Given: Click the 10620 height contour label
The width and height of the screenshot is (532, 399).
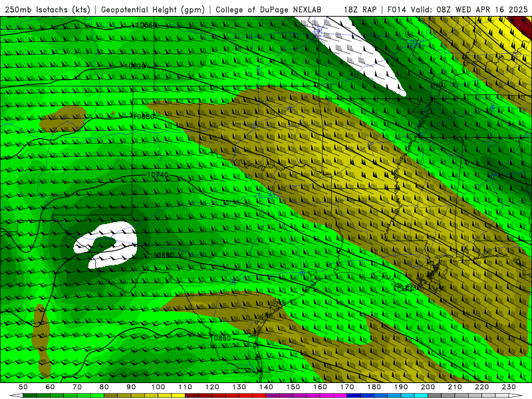Looking at the screenshot, I should pyautogui.click(x=135, y=66).
